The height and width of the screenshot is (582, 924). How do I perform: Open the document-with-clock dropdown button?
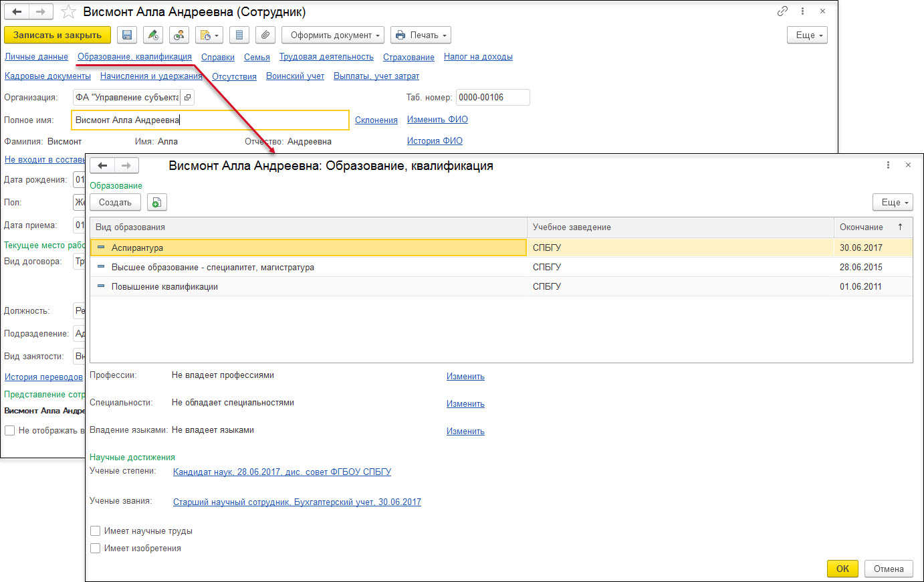point(209,35)
